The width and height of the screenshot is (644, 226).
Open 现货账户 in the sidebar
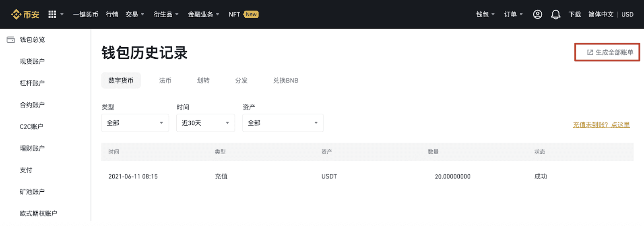click(32, 61)
